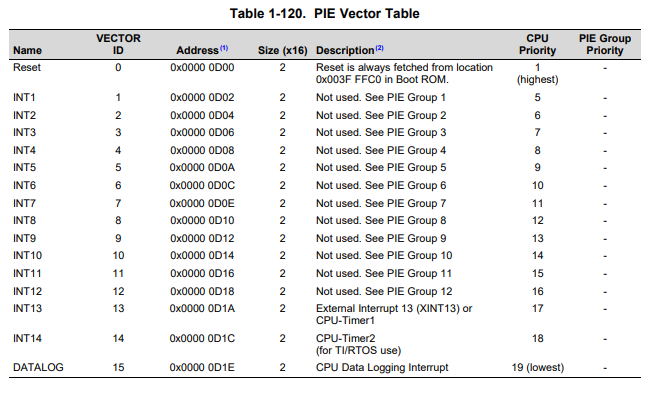The image size is (648, 393).
Task: Click the DATALOG row name
Action: click(x=38, y=367)
